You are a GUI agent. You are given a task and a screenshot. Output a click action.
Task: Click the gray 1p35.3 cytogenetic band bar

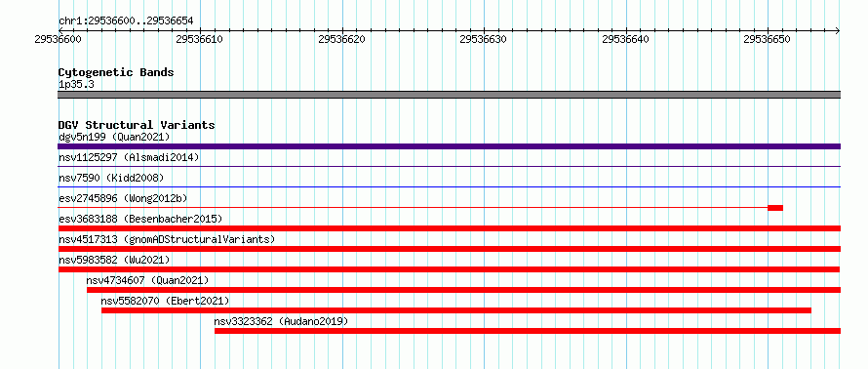tap(450, 95)
